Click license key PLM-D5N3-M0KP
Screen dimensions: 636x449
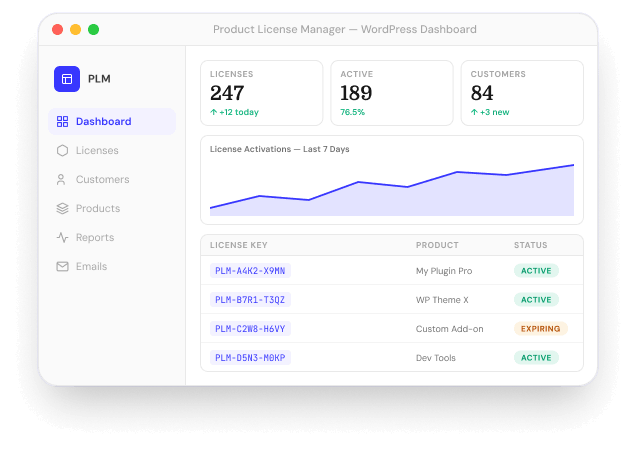(x=250, y=358)
